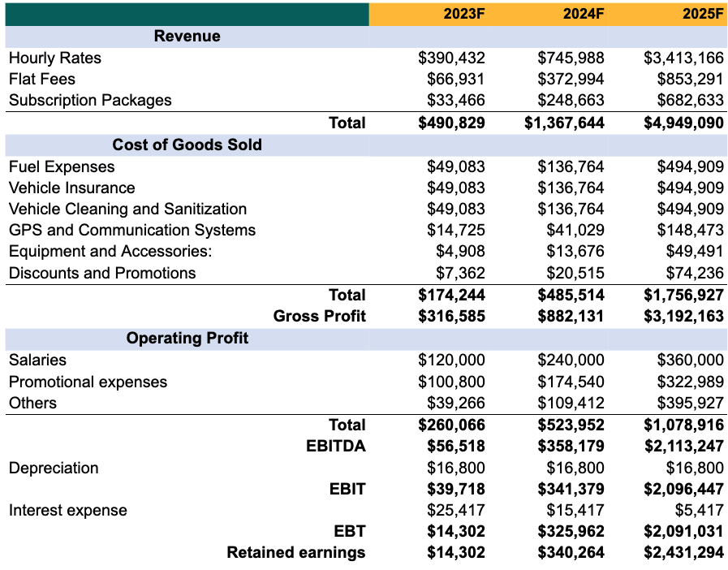Viewport: 728px width, 570px height.
Task: Click Flat Fees value $853,291
Action: pyautogui.click(x=691, y=79)
